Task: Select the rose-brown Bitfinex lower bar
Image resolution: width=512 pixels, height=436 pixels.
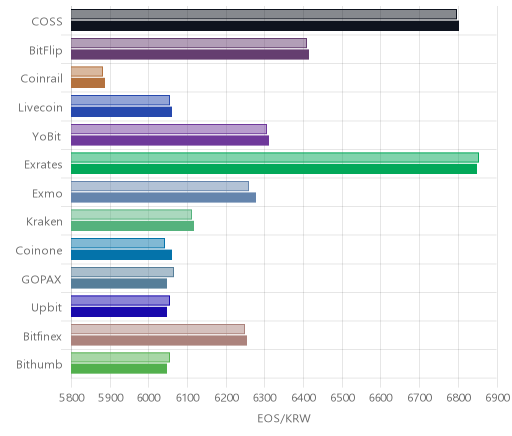Action: pyautogui.click(x=159, y=341)
